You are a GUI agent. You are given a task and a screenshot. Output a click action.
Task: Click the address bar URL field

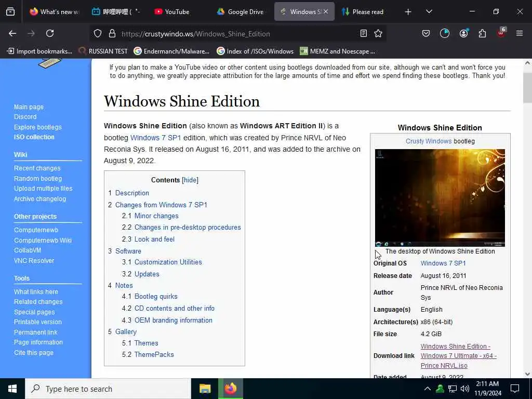[x=237, y=34]
